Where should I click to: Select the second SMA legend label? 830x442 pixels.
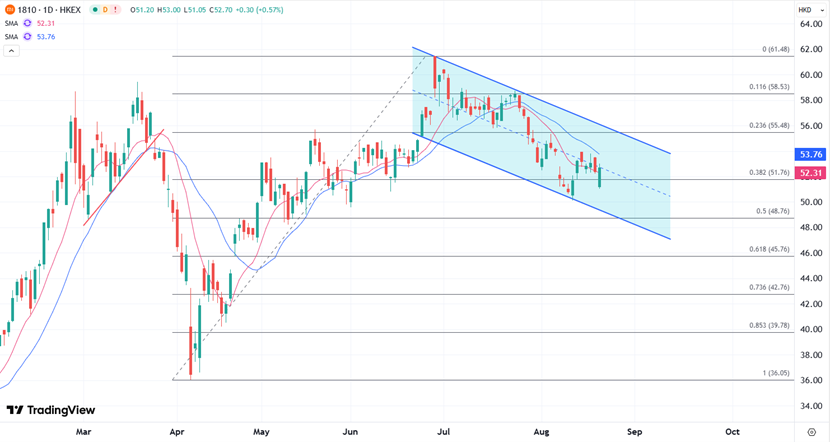[11, 37]
